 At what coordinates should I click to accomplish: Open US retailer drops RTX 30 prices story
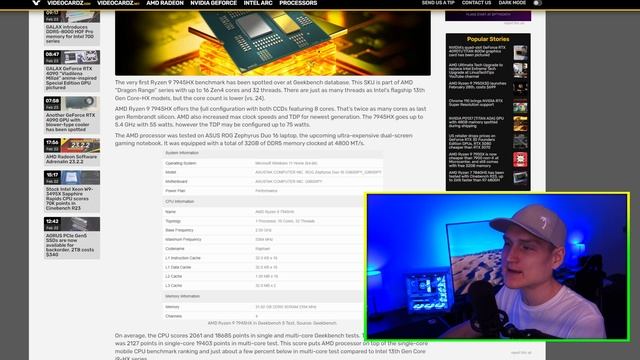click(472, 142)
